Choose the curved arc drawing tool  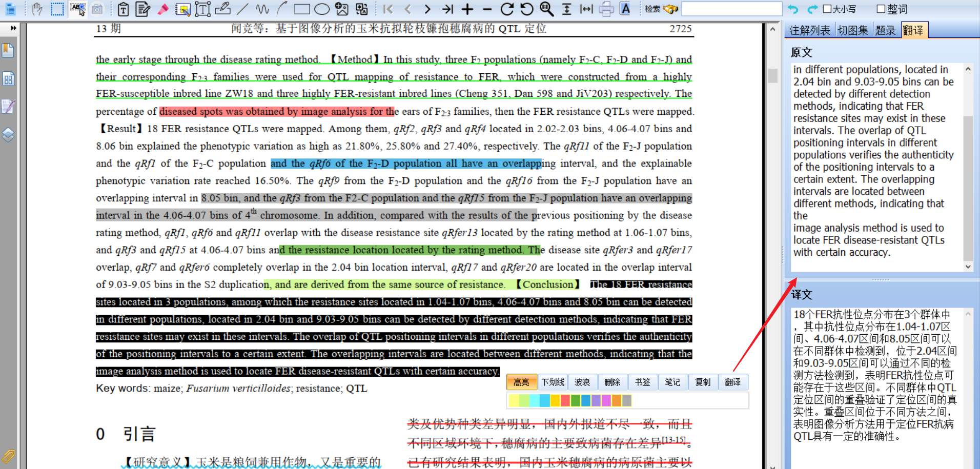[x=282, y=9]
